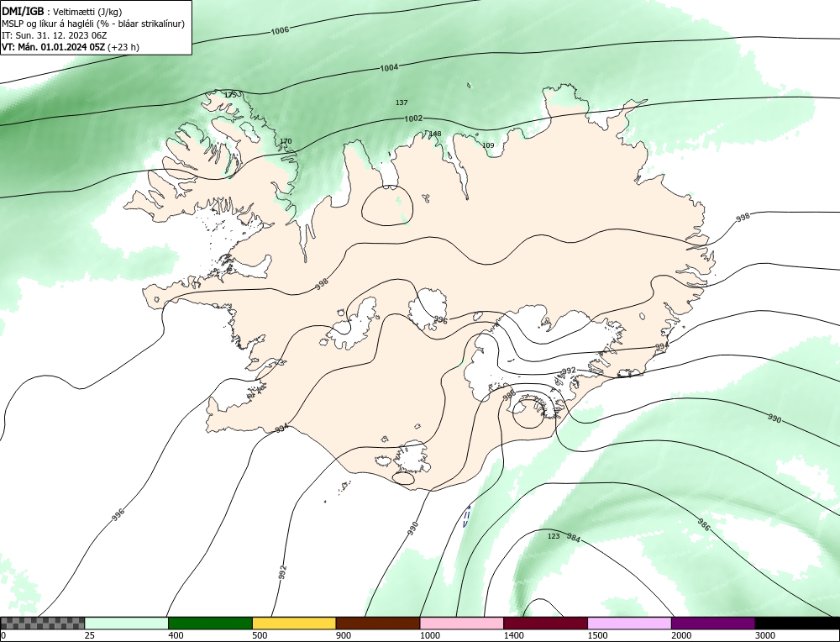Click the title text 'DMI/IGB : Veltimætti (J/kg)'
The image size is (840, 642).
[x=62, y=12]
